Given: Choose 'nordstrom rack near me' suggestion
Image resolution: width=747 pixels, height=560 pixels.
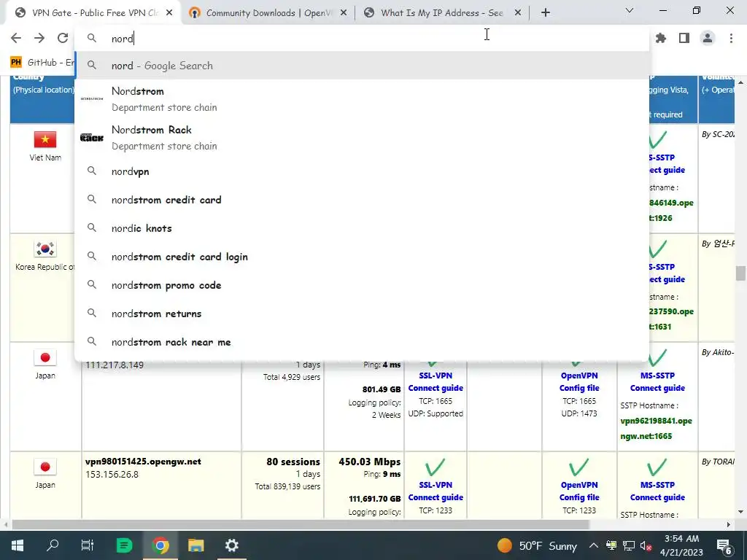Looking at the screenshot, I should tap(362, 342).
